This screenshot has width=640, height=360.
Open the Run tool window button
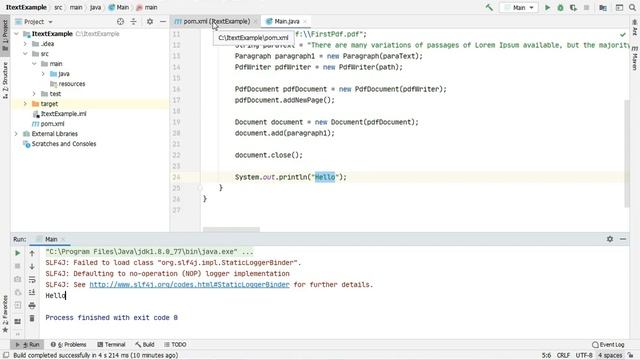(28, 344)
